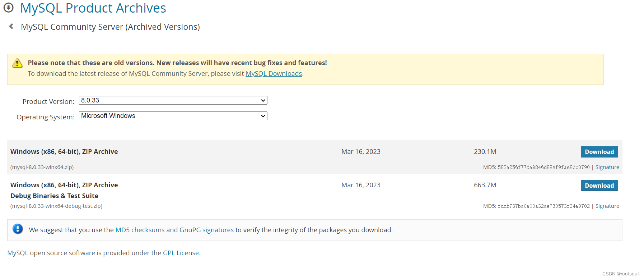This screenshot has height=279, width=644.
Task: Open the Signature link for mysql-8.0.33-winx64.zip
Action: pyautogui.click(x=607, y=167)
